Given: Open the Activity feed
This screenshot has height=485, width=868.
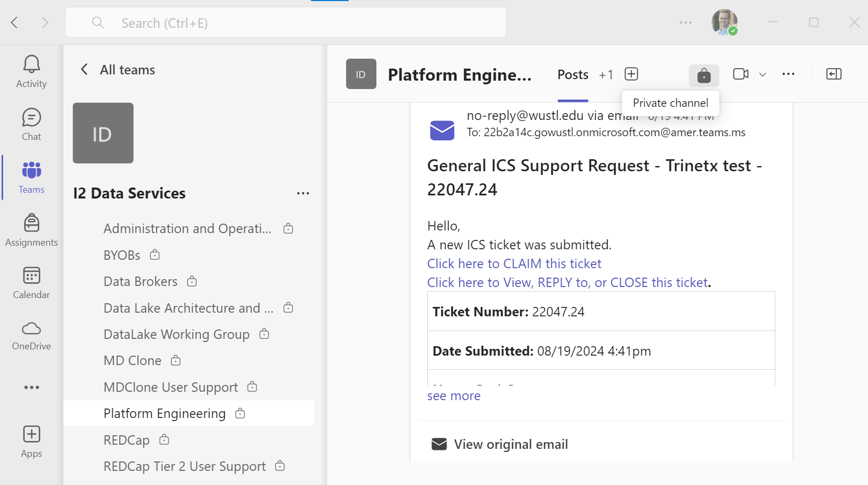Looking at the screenshot, I should (x=31, y=72).
